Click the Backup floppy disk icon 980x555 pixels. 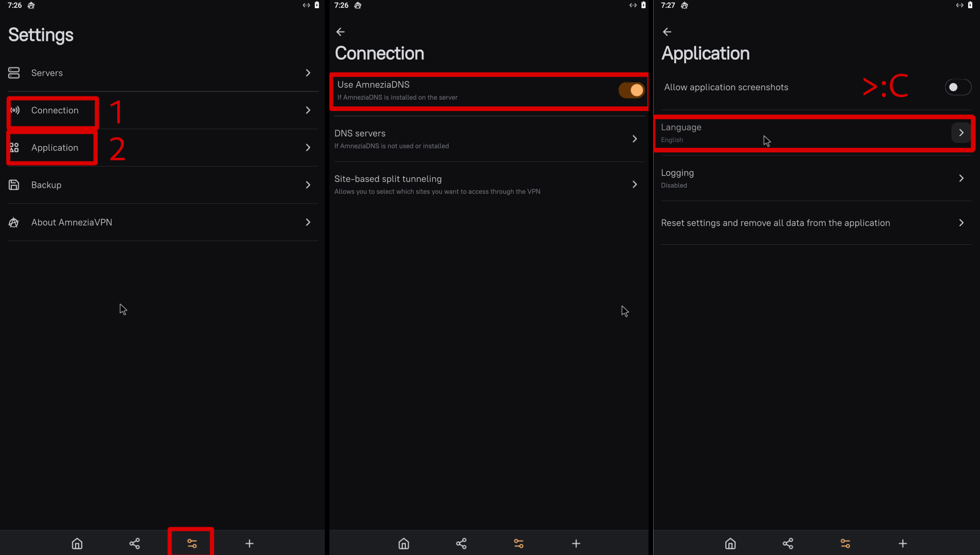click(x=14, y=185)
